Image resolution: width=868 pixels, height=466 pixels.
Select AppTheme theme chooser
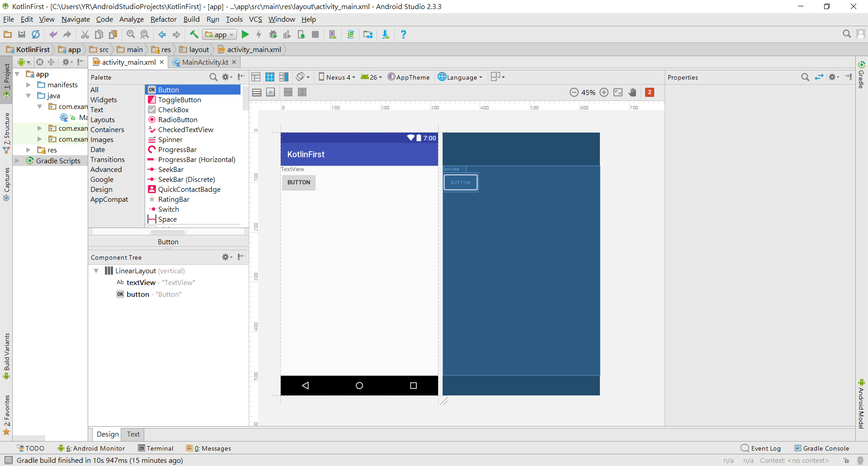409,77
